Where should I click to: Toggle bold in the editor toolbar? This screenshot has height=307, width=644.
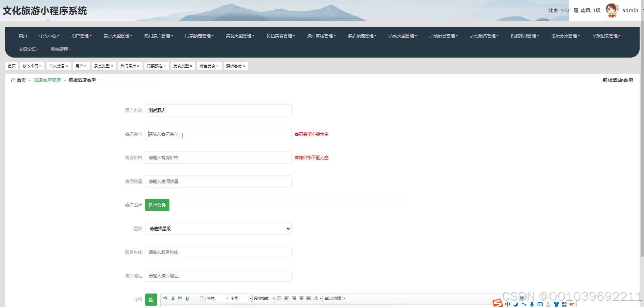pyautogui.click(x=173, y=298)
